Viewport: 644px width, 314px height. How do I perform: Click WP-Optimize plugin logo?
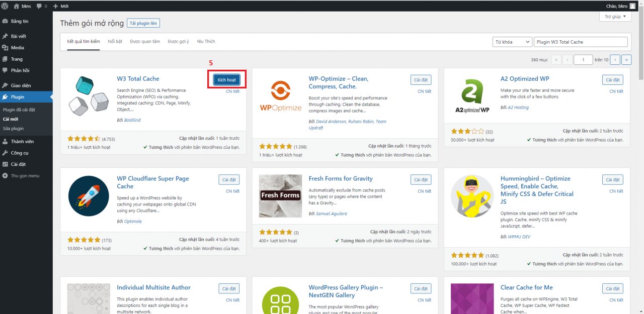coord(280,95)
